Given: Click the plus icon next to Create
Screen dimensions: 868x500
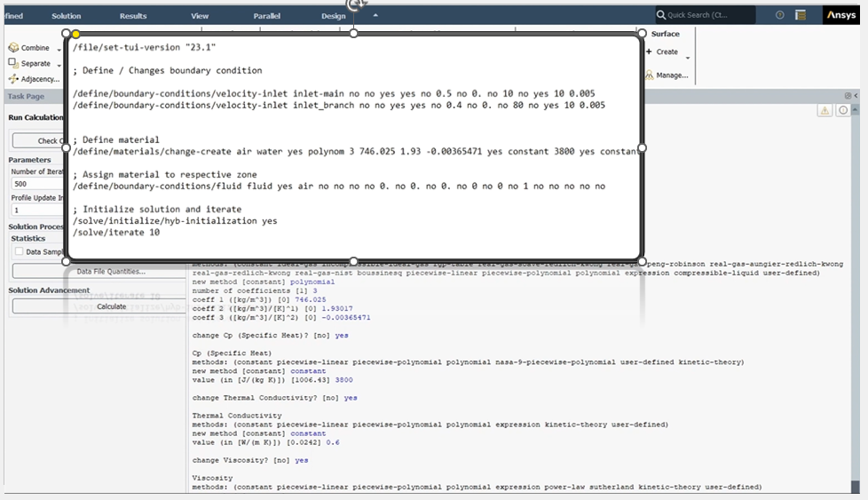Looking at the screenshot, I should pos(649,52).
